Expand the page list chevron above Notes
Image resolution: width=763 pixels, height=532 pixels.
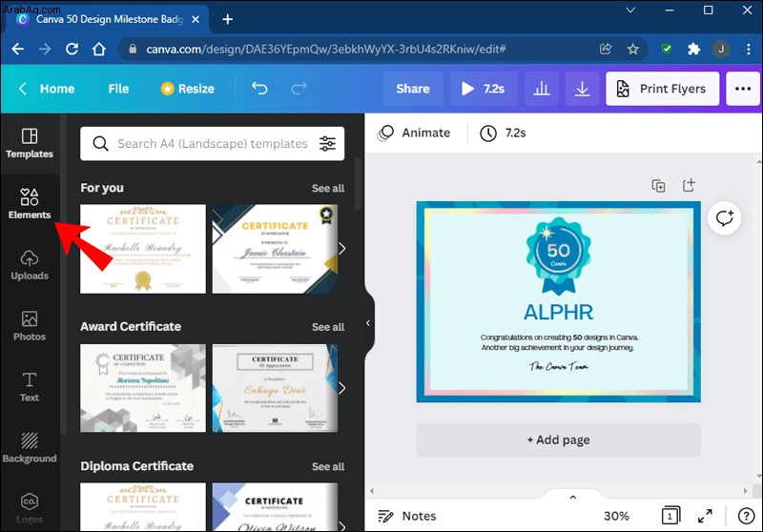(x=573, y=497)
